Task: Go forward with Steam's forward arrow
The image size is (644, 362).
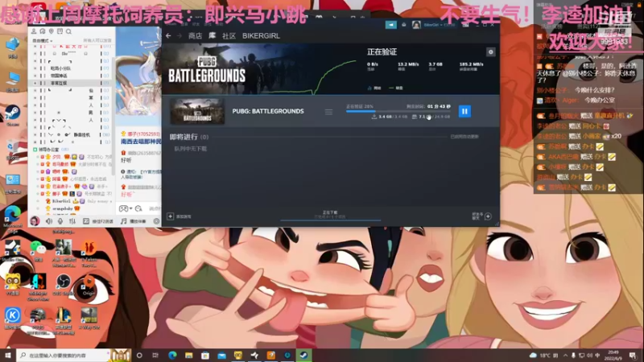Action: point(179,35)
